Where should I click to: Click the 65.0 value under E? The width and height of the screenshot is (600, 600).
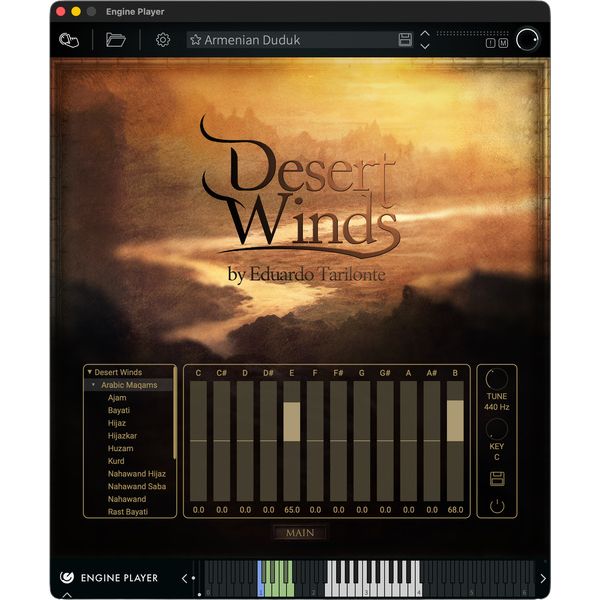(292, 510)
